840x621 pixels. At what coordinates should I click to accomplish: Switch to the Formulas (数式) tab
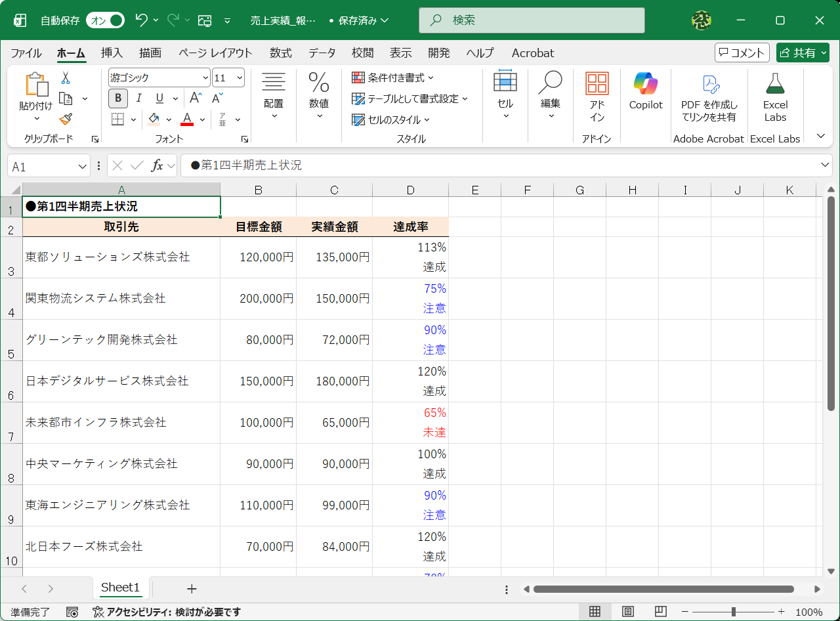click(x=281, y=53)
